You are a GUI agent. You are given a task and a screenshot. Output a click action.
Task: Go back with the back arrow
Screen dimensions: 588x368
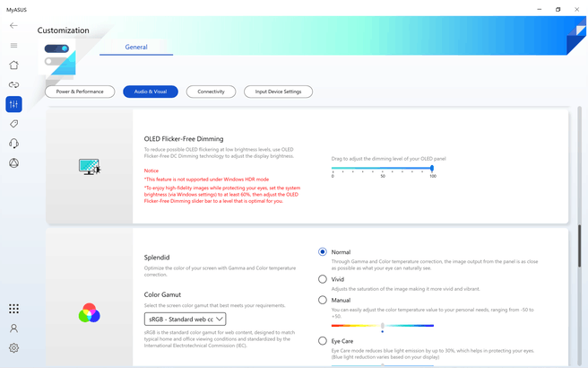(x=13, y=25)
